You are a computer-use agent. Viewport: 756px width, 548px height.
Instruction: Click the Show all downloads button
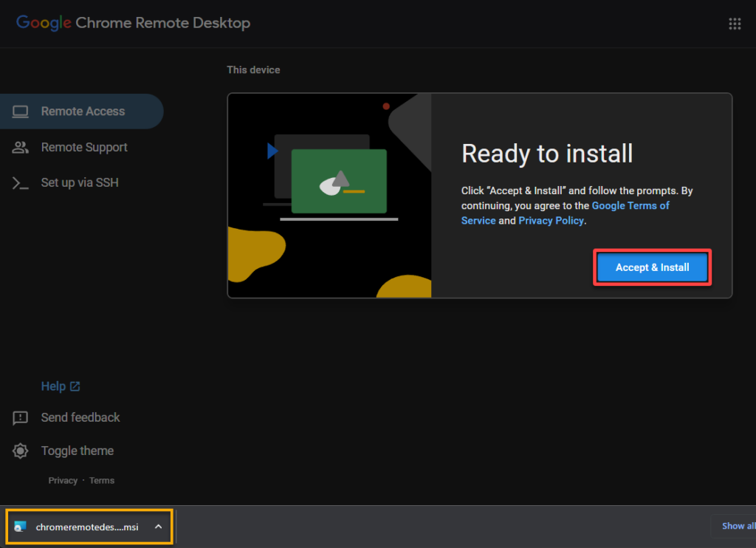[738, 526]
